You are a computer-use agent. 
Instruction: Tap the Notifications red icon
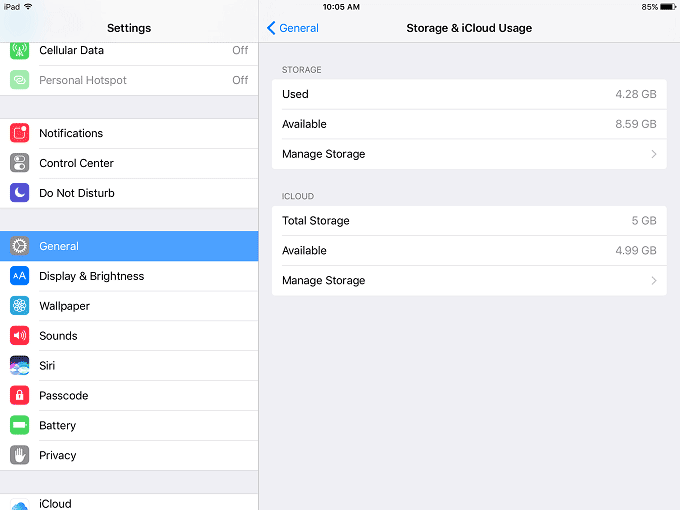point(20,133)
